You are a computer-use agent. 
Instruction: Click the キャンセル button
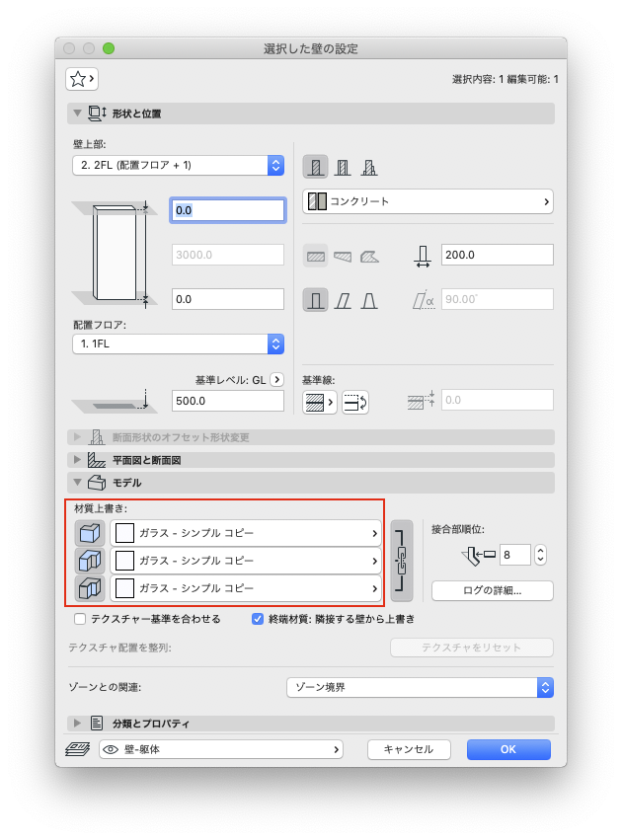[x=409, y=749]
